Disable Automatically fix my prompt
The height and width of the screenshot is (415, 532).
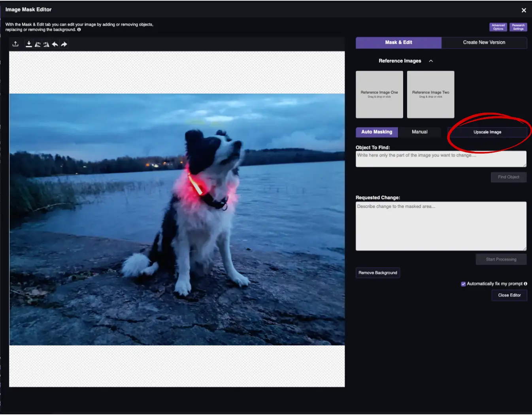click(x=463, y=283)
